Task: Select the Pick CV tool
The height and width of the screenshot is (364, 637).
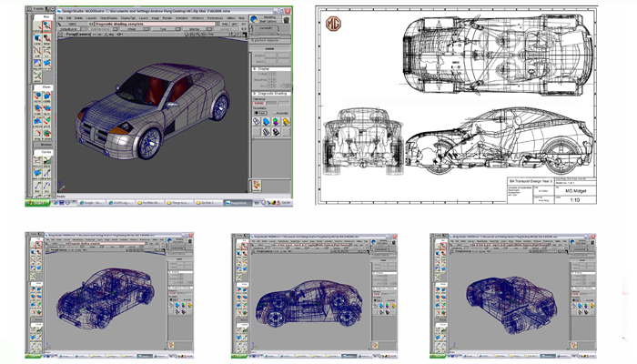Action: tap(46, 52)
